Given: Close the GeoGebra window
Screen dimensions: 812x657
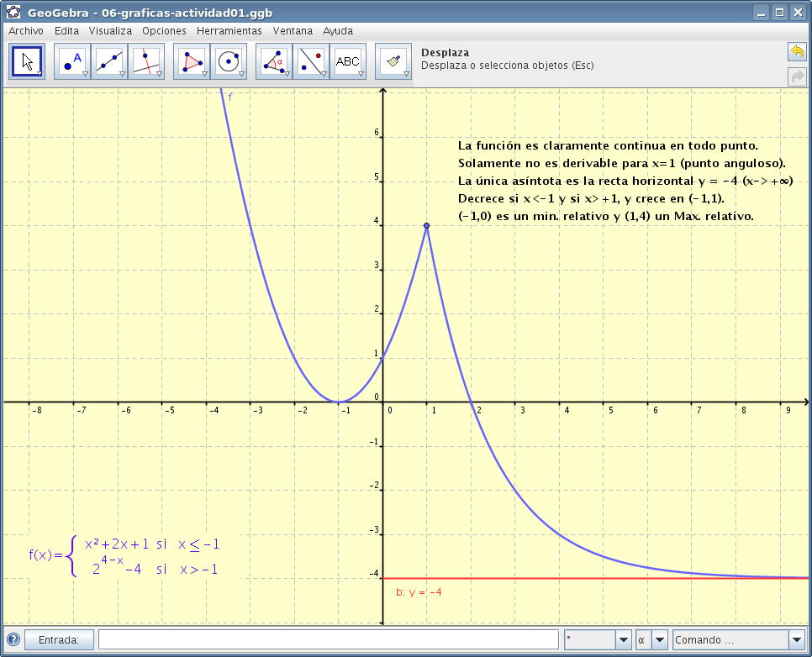Looking at the screenshot, I should 798,13.
